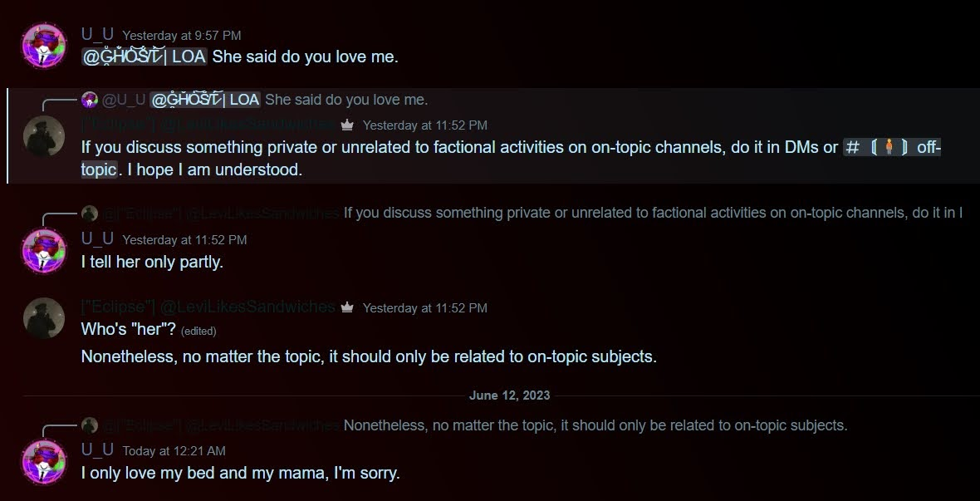Click GHOST | LOA mention inside the reply preview
The width and height of the screenshot is (980, 501).
point(205,100)
